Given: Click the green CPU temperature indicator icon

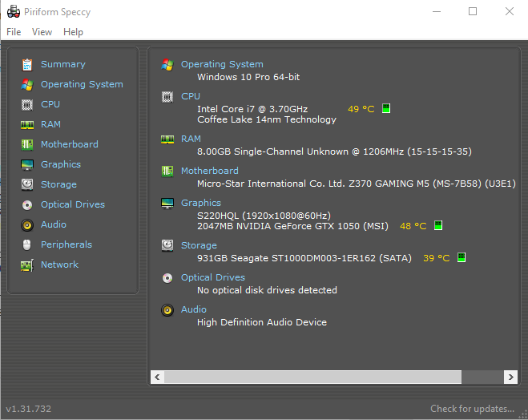Looking at the screenshot, I should 386,108.
